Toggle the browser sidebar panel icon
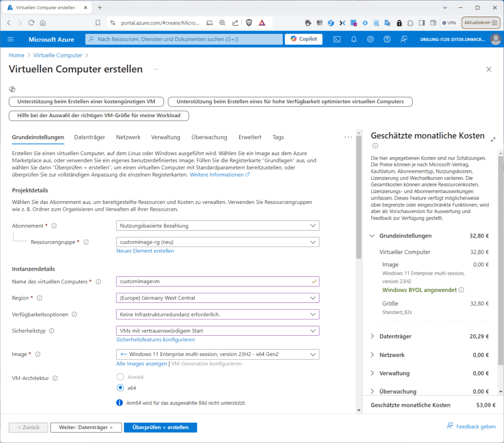Screen dimensions: 504x443 coord(421,23)
